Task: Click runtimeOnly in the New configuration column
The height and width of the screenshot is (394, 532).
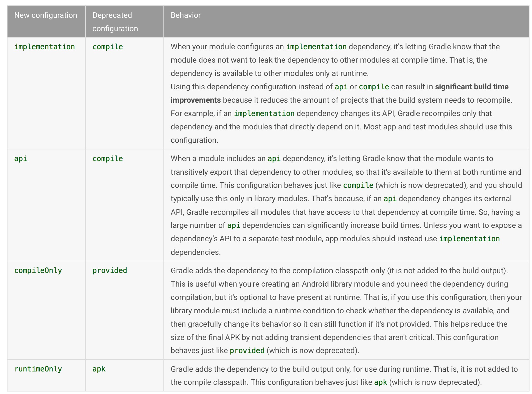Action: point(38,369)
